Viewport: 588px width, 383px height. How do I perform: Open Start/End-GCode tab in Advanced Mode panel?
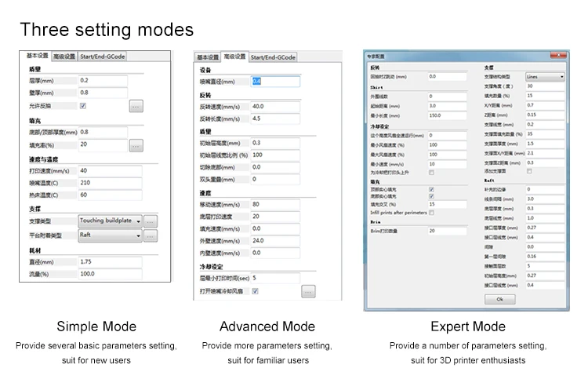(273, 57)
